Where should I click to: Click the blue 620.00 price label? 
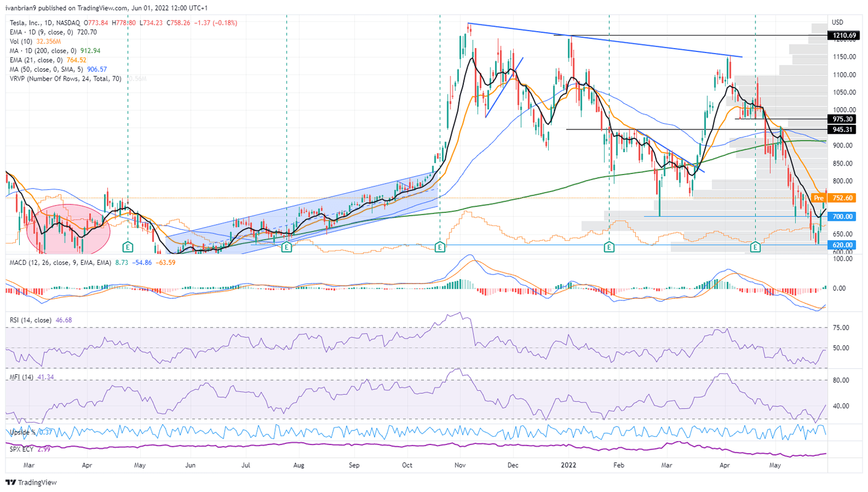841,245
